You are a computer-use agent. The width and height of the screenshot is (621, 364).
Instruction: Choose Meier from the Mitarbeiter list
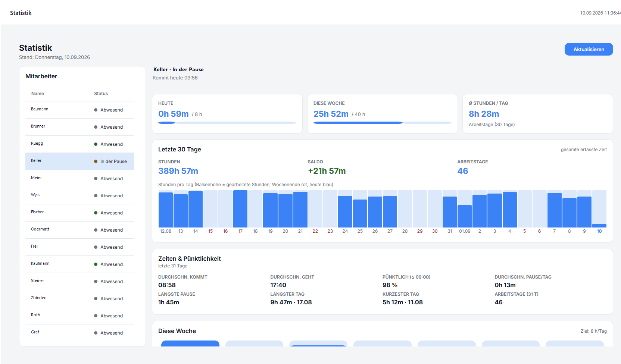click(x=80, y=179)
